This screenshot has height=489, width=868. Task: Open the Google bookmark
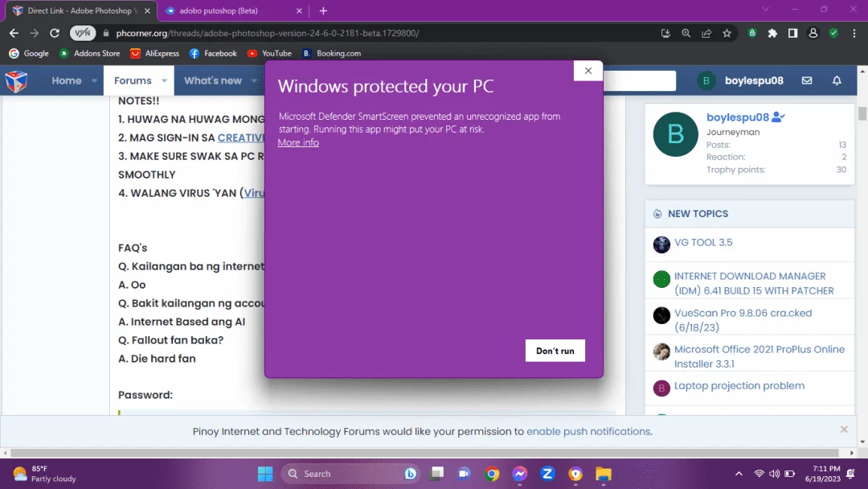pos(29,54)
